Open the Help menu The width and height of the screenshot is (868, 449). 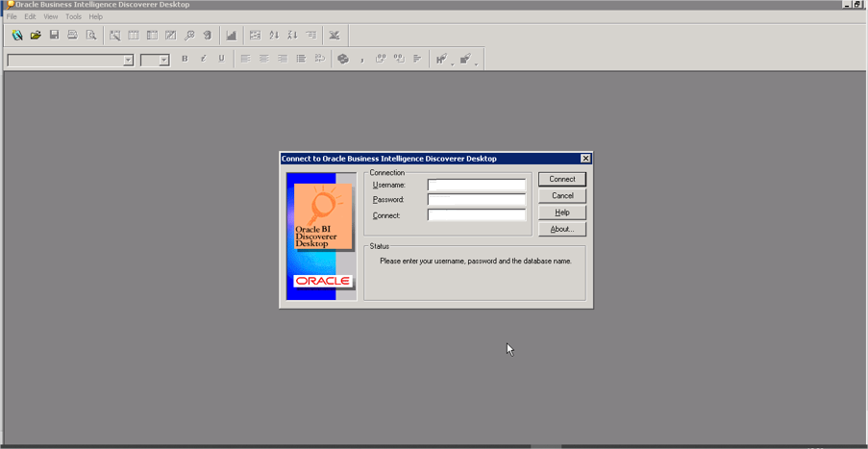pyautogui.click(x=96, y=17)
